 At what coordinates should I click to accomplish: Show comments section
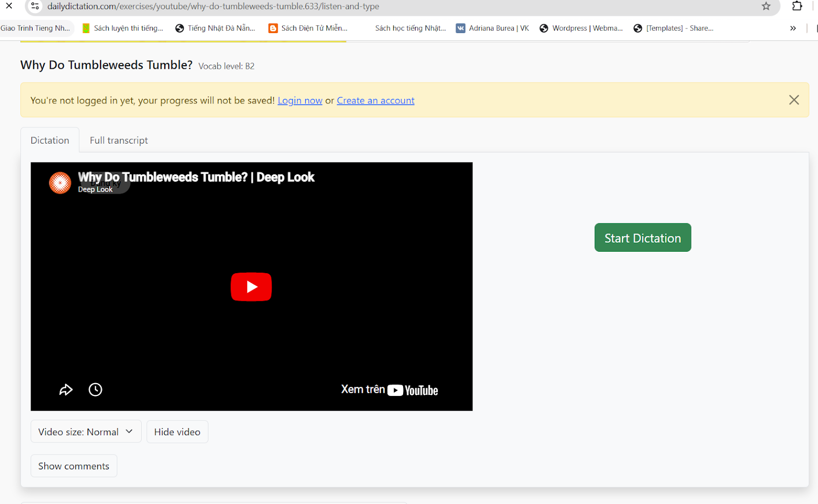(x=73, y=466)
